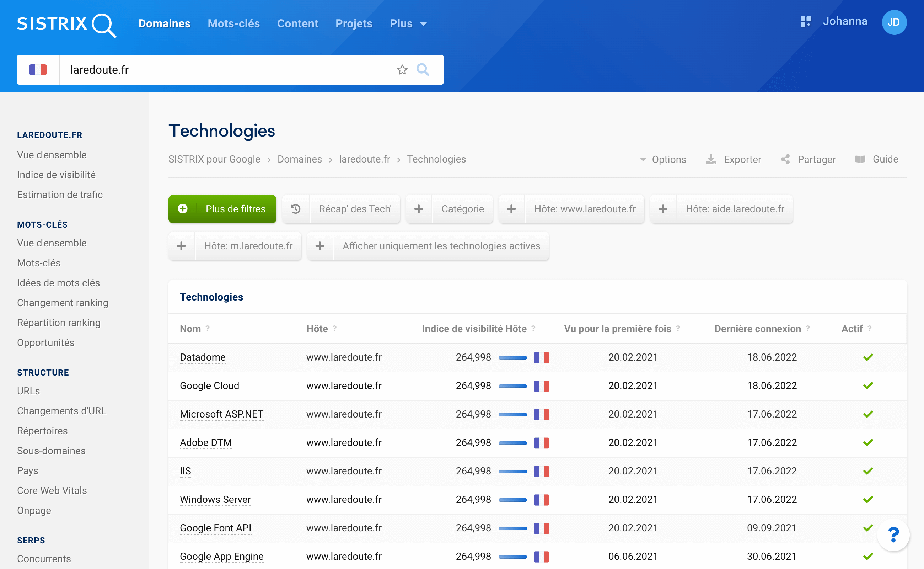Open the Datadome technology link
This screenshot has width=924, height=569.
click(x=203, y=357)
